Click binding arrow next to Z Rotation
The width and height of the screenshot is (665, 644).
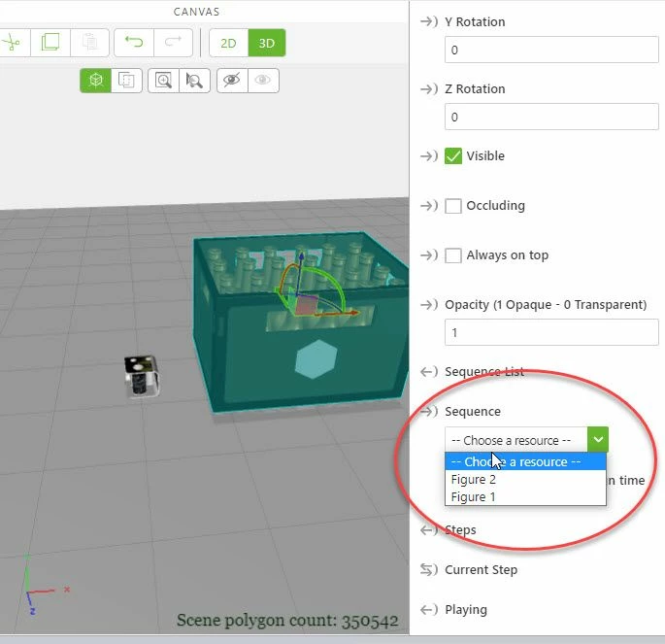pos(429,88)
